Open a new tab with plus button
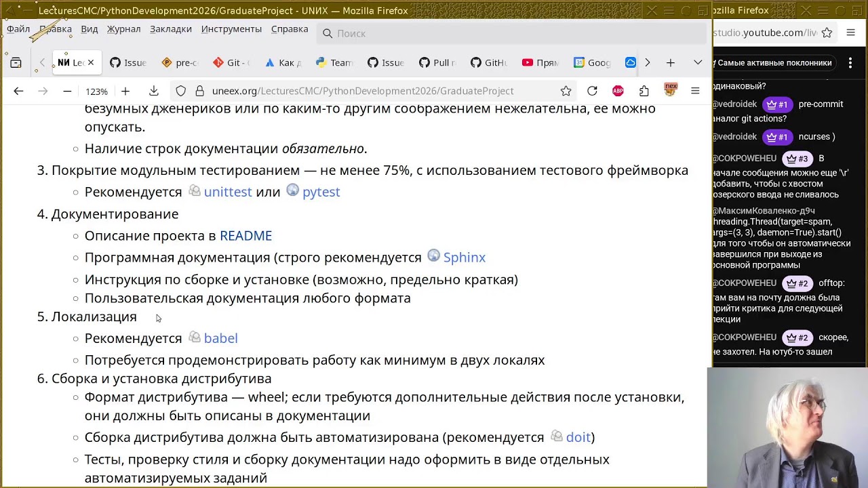This screenshot has height=488, width=868. 671,62
